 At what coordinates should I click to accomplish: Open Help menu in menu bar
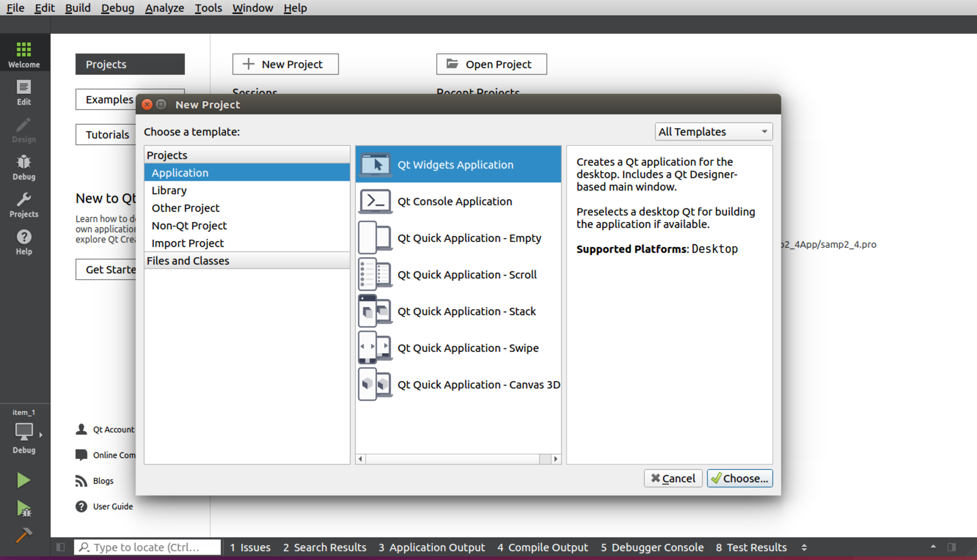(295, 8)
